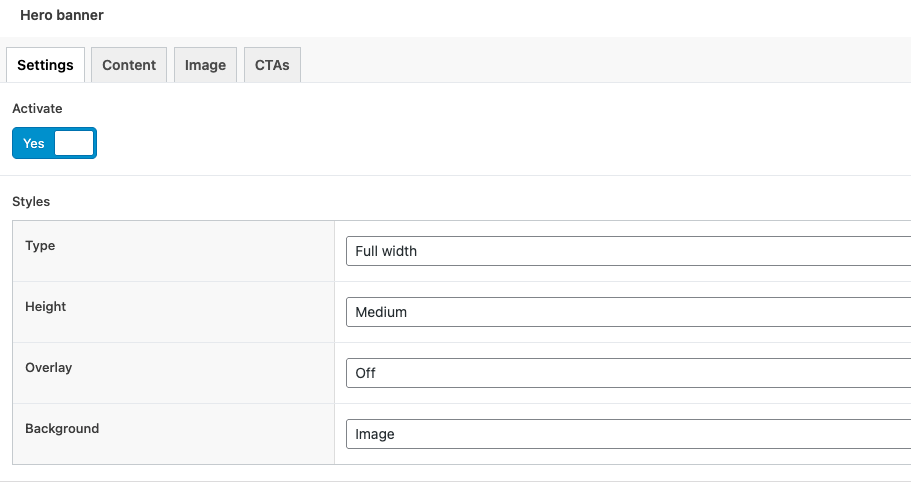Click the Hero banner panel title
911x482 pixels.
(62, 15)
